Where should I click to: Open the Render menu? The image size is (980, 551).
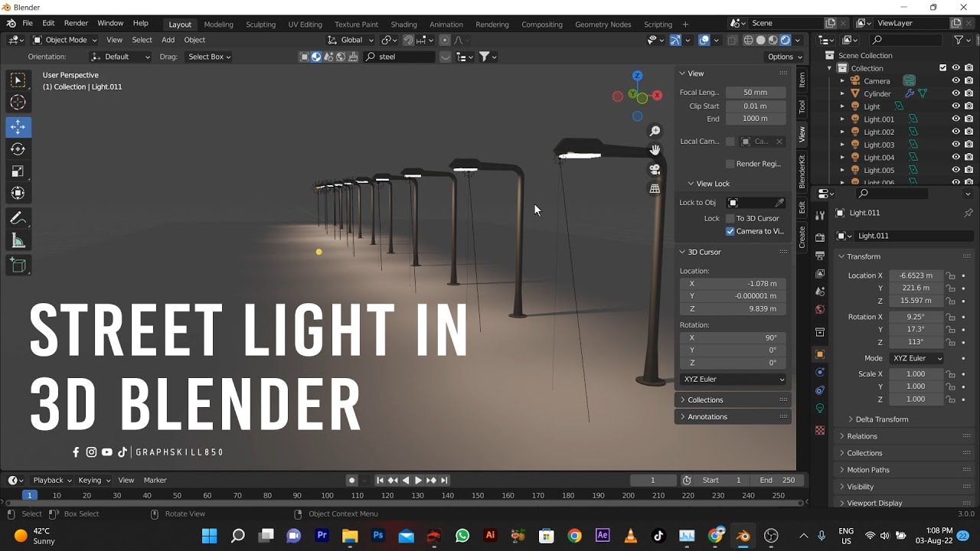tap(76, 24)
